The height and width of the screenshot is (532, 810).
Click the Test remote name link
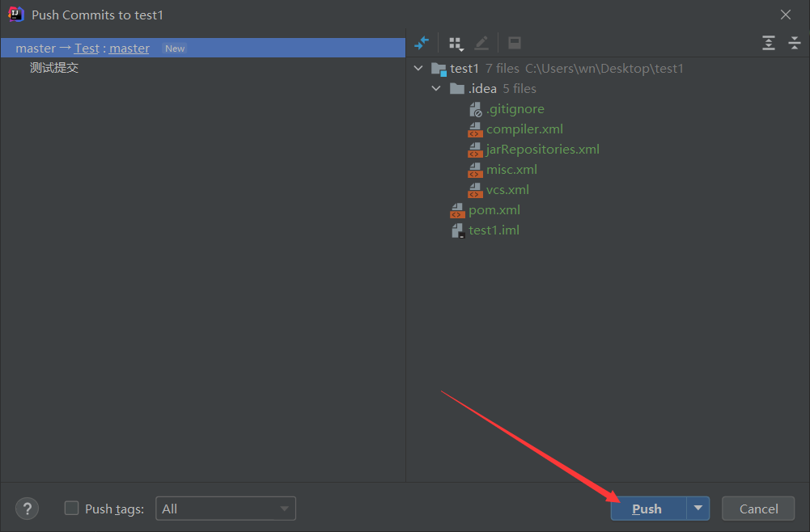(87, 48)
